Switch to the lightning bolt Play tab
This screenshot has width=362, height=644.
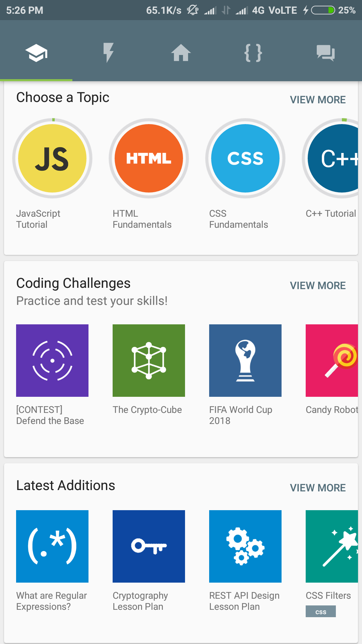(109, 53)
